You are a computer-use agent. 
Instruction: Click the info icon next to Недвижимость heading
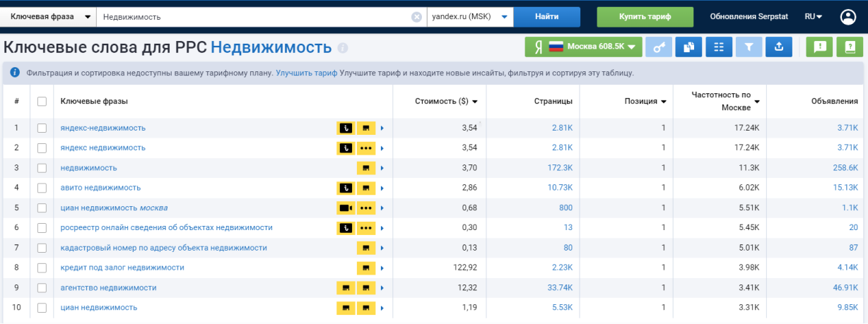pos(343,48)
